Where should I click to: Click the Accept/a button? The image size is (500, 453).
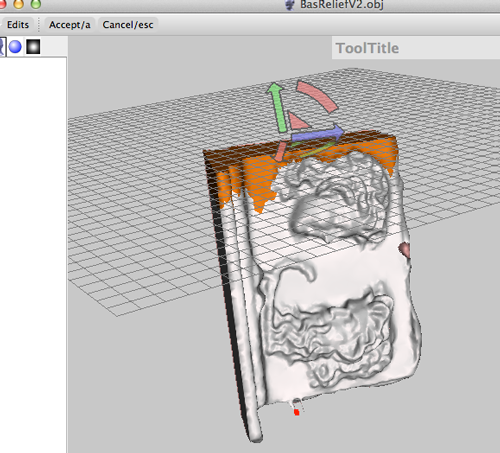coord(69,25)
